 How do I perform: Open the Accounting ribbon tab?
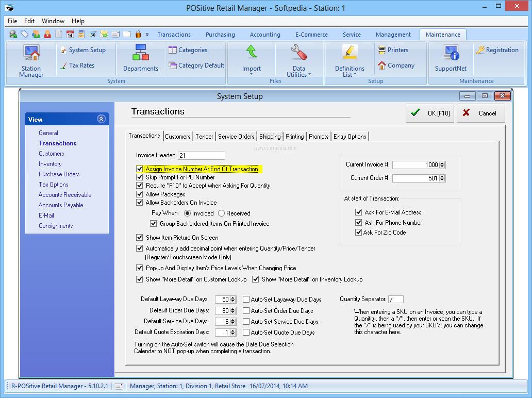265,35
